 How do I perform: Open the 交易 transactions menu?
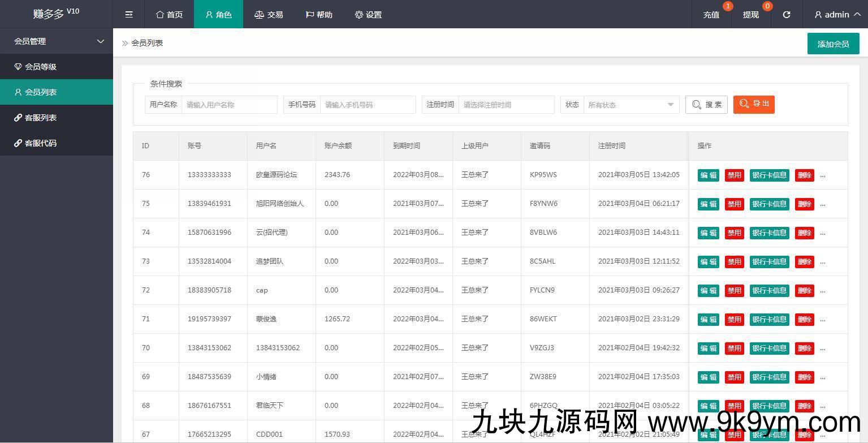click(x=269, y=15)
